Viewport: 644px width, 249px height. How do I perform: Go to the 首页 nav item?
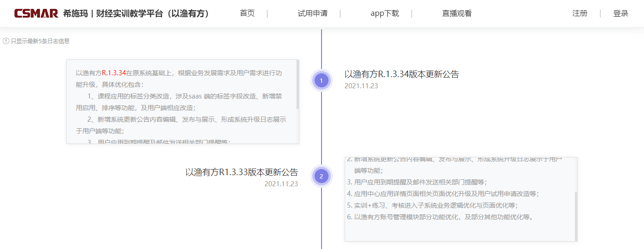[247, 13]
